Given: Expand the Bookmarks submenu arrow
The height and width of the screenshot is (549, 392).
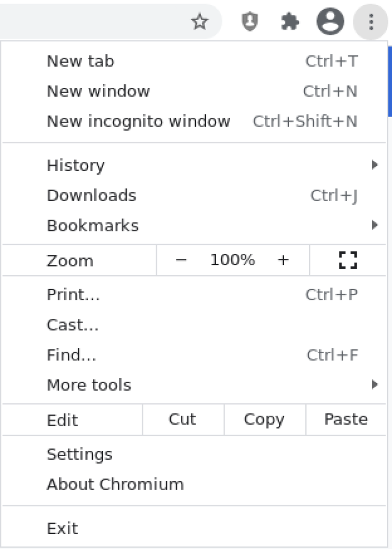Looking at the screenshot, I should 375,225.
